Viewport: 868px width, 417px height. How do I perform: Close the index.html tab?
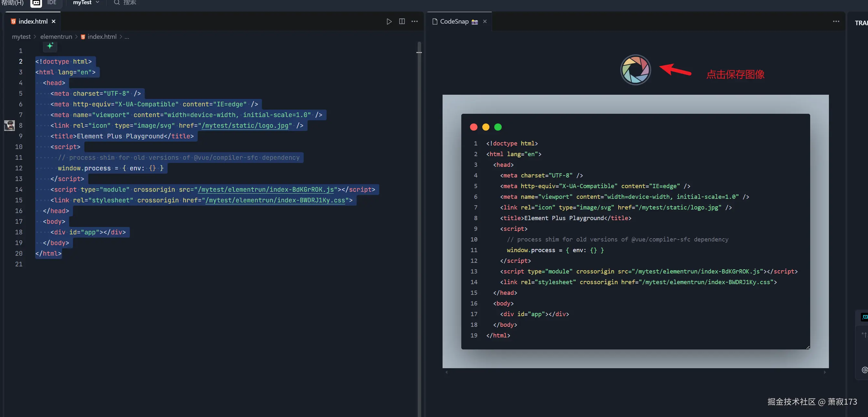point(54,22)
